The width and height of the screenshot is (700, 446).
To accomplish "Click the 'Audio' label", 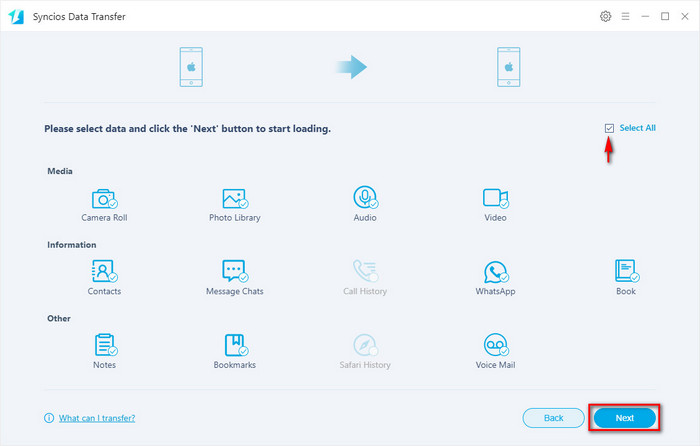I will (365, 218).
